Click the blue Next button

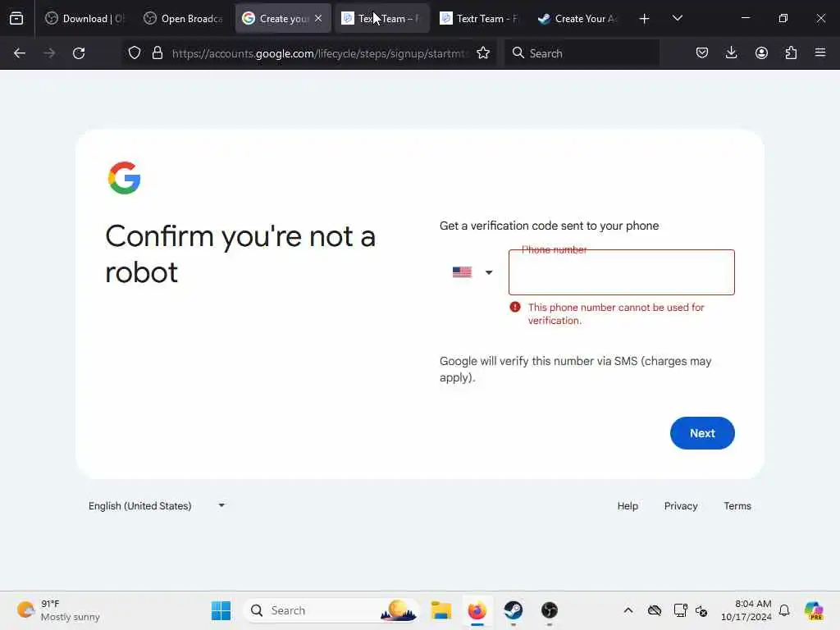pyautogui.click(x=702, y=433)
